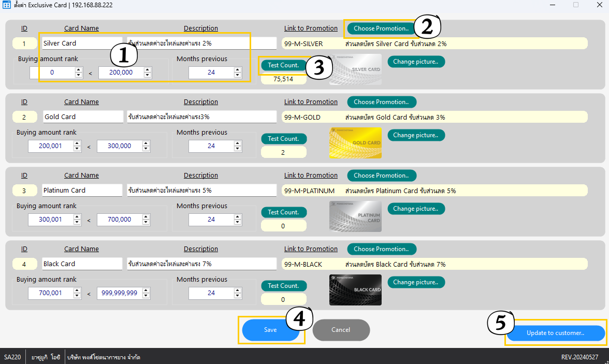Screen dimensions: 609x364
Task: Edit the Gold Card description field
Action: (x=201, y=117)
